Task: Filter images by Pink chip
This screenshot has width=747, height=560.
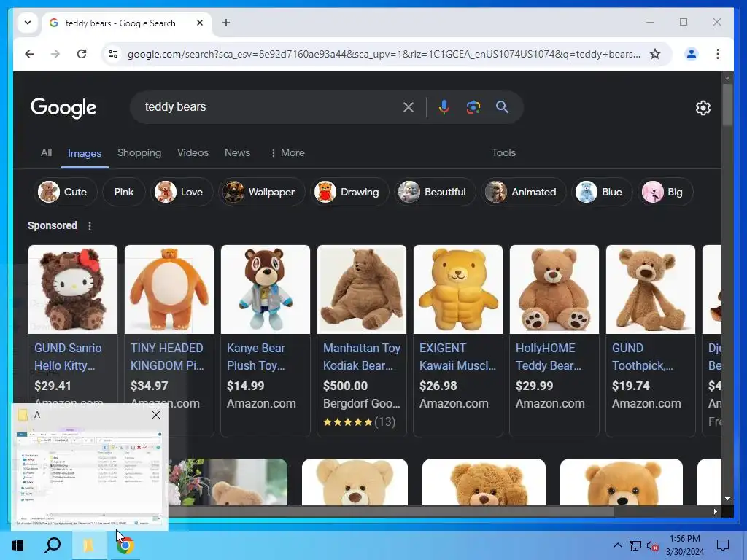Action: click(124, 192)
